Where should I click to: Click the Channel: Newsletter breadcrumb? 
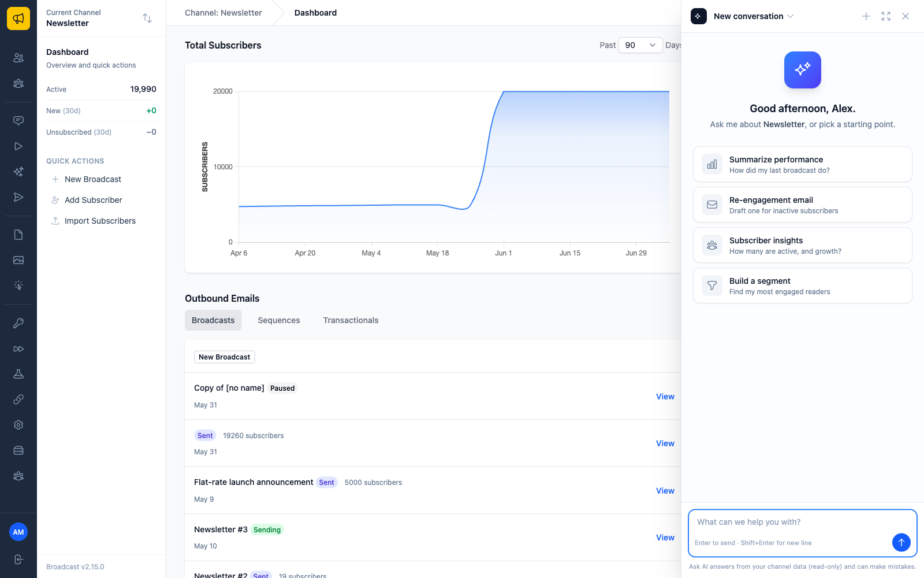click(223, 13)
